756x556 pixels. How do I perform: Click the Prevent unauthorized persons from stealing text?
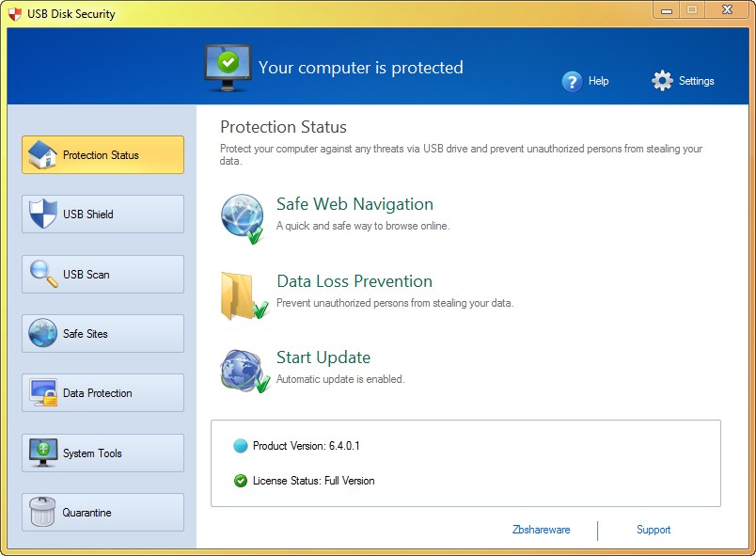tap(395, 303)
